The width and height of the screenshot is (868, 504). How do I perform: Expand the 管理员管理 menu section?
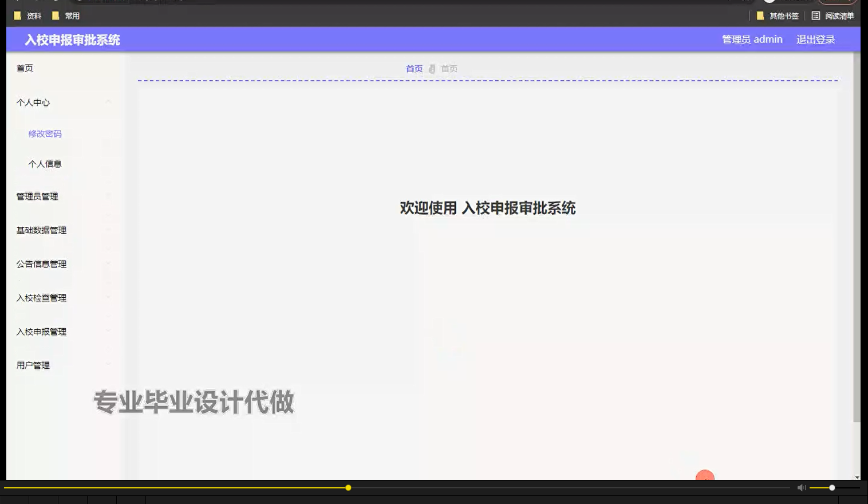click(x=37, y=196)
